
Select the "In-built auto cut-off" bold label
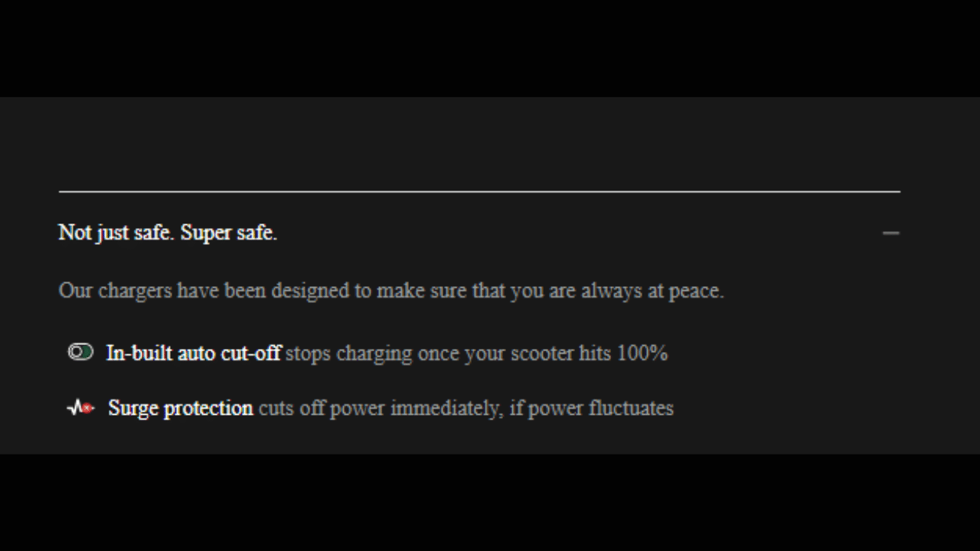[x=193, y=353]
